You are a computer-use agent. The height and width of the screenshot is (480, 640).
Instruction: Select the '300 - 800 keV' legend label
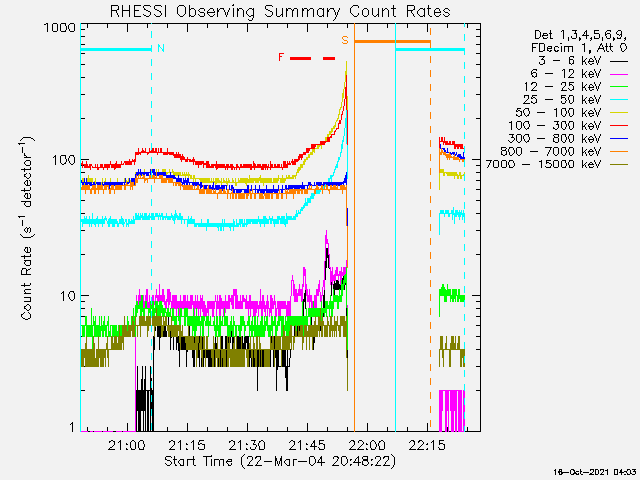click(x=555, y=139)
